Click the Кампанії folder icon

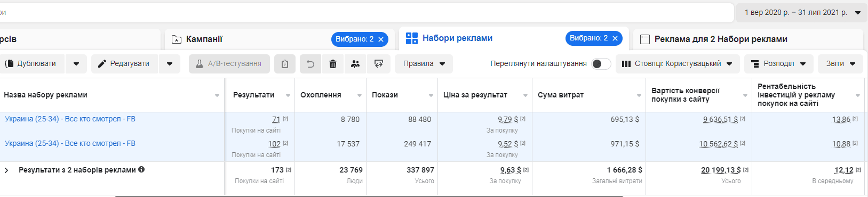click(177, 39)
